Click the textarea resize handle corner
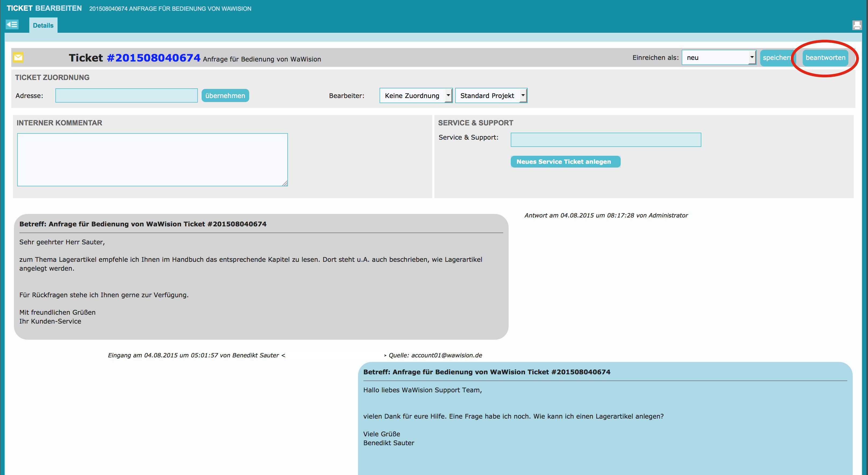The image size is (868, 475). click(x=285, y=183)
